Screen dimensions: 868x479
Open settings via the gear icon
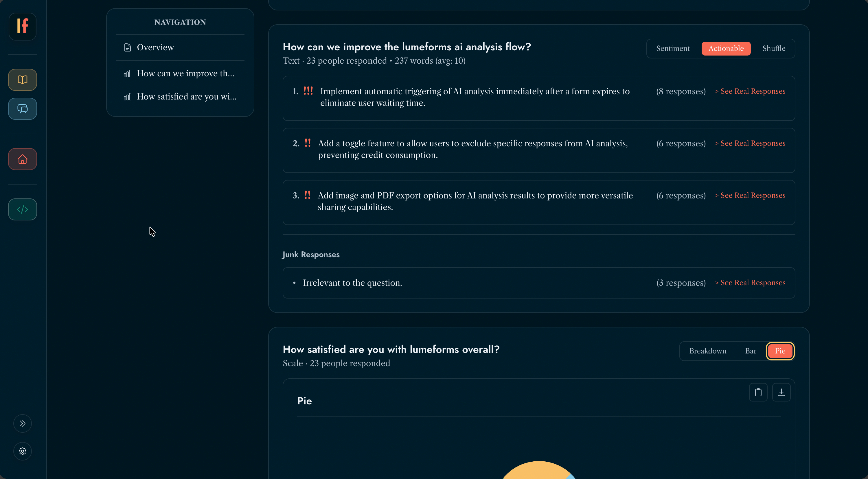(x=22, y=451)
